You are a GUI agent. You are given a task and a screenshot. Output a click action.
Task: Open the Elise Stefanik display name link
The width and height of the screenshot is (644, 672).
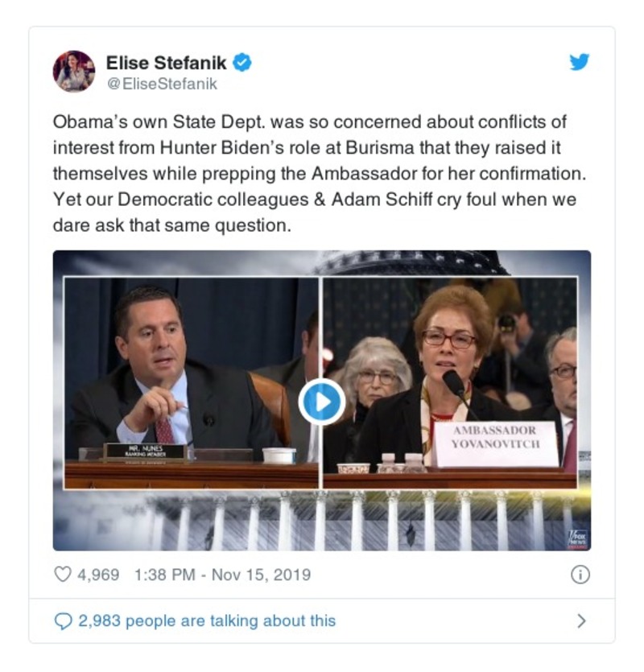(166, 63)
